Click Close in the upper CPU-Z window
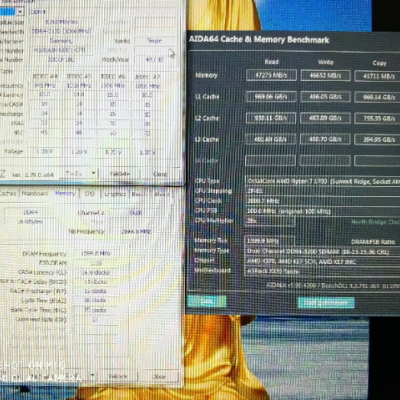 (x=160, y=174)
